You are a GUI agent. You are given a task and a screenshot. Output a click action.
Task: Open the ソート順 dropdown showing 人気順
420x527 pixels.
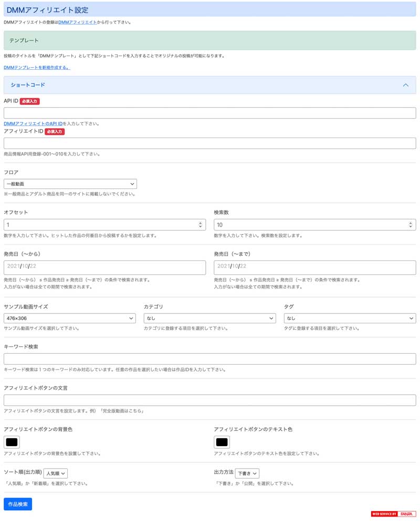[x=56, y=473]
